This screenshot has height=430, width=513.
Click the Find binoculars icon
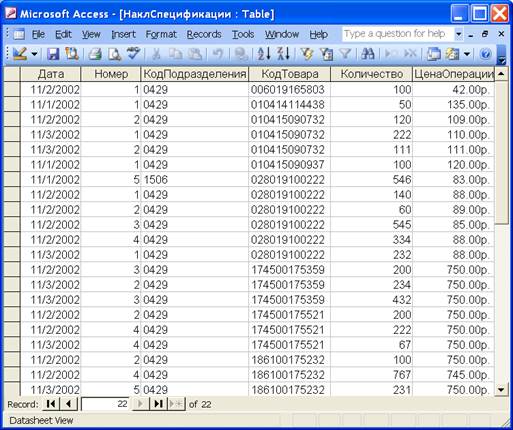coord(368,54)
